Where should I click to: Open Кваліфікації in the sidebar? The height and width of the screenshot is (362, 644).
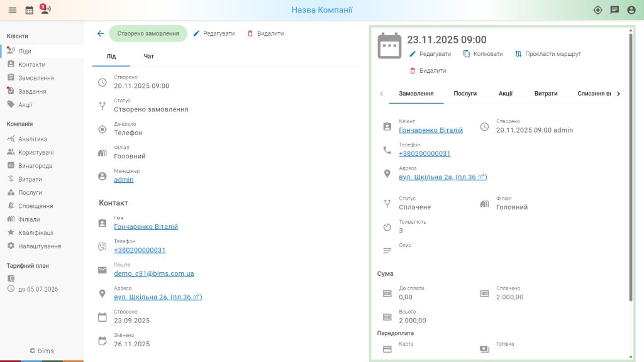42,233
